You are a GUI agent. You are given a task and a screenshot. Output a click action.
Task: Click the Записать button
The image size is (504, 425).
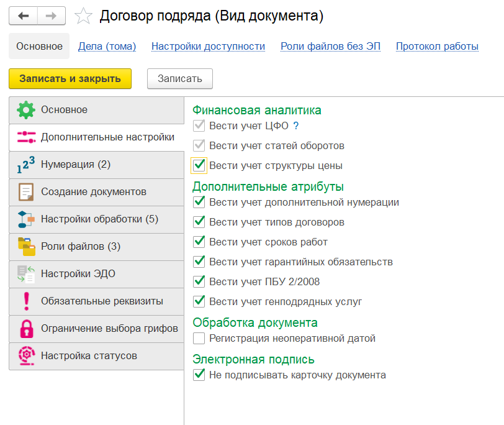click(x=180, y=78)
